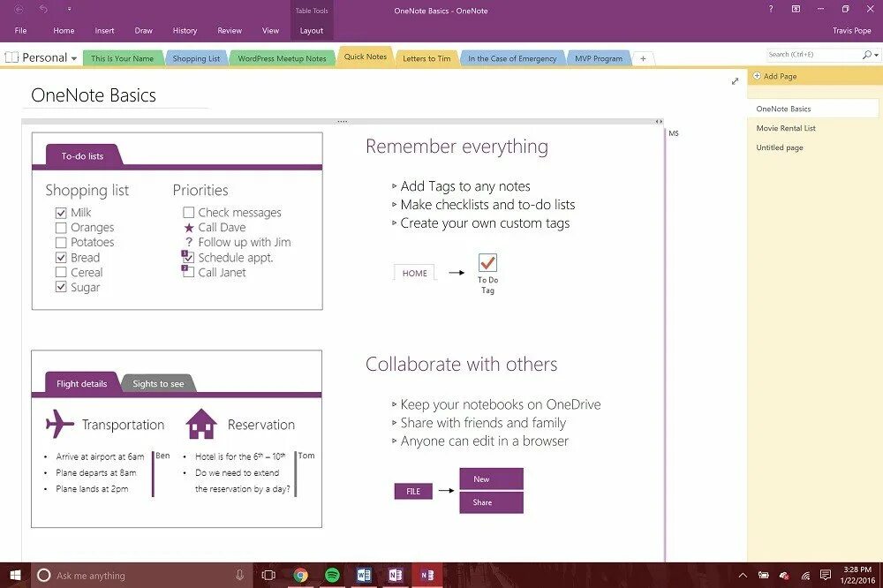Open the View ribbon tab
883x588 pixels.
click(x=270, y=30)
